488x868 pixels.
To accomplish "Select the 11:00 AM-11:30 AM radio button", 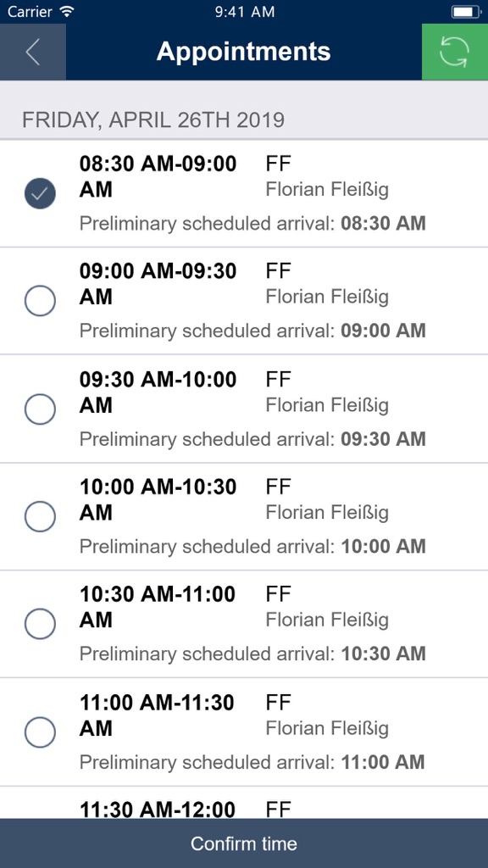I will coord(40,732).
